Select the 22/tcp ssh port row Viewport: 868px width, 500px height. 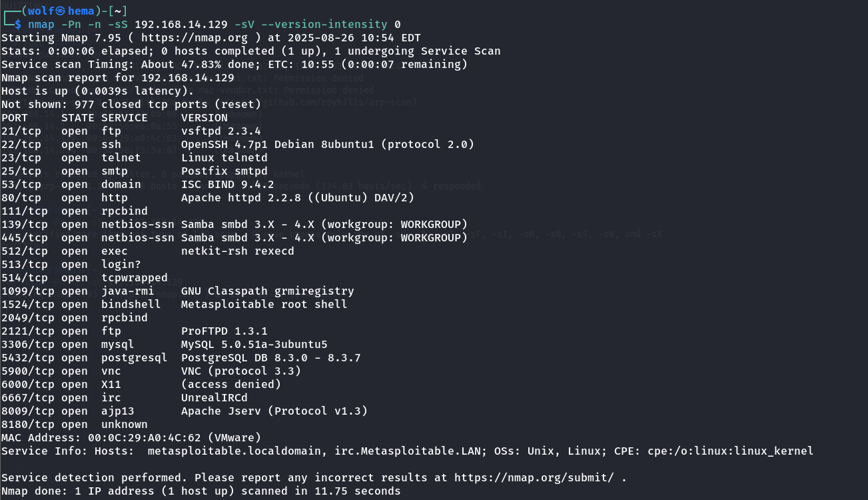(x=21, y=145)
